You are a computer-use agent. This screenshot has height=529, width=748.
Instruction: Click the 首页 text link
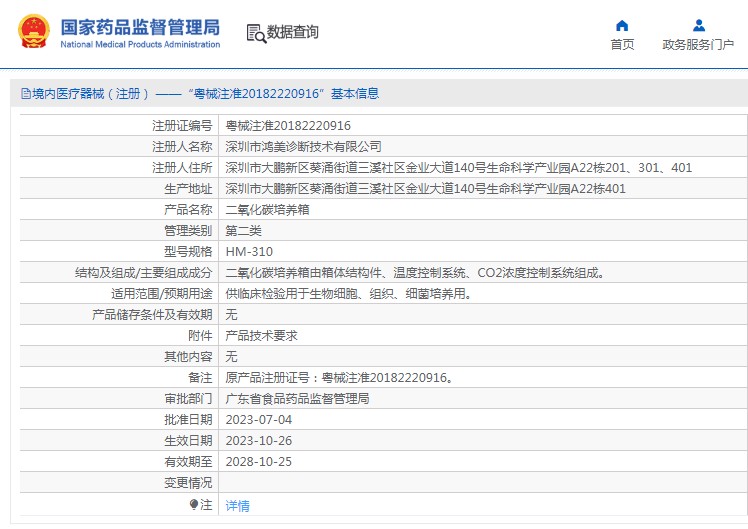coord(622,44)
